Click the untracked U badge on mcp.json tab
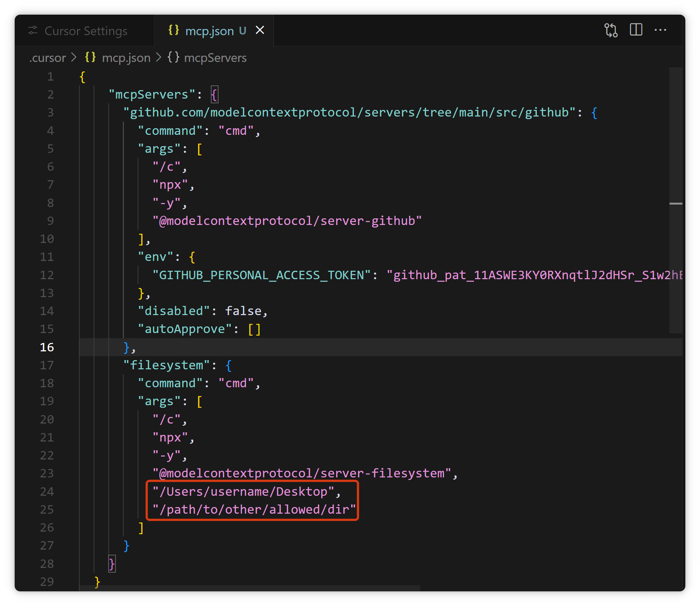Image resolution: width=700 pixels, height=606 pixels. [242, 30]
